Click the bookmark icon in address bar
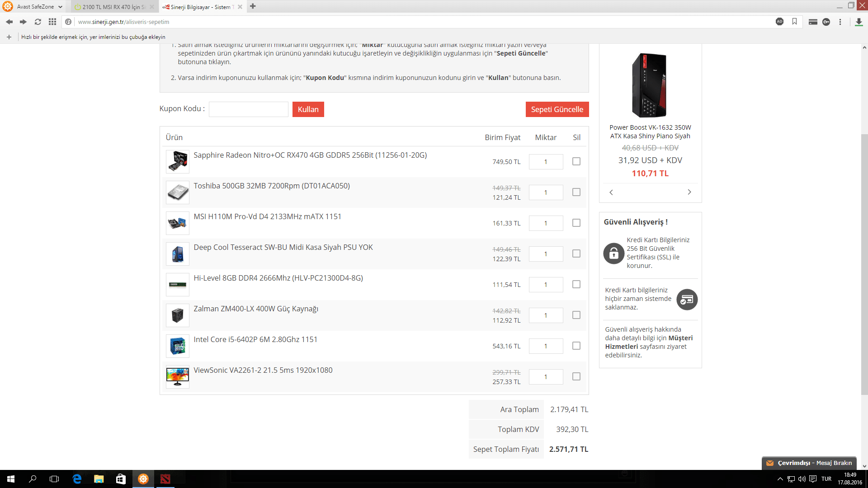The width and height of the screenshot is (868, 488). point(794,22)
